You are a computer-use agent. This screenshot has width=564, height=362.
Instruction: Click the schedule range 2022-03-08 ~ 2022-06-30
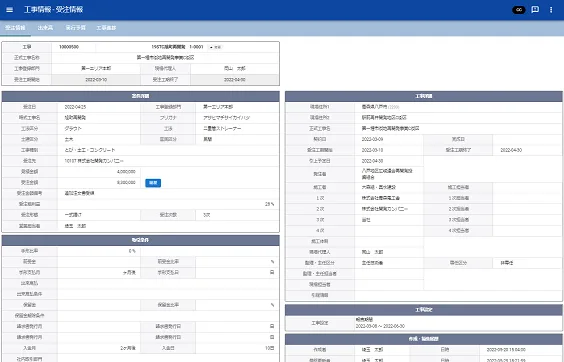coord(380,326)
